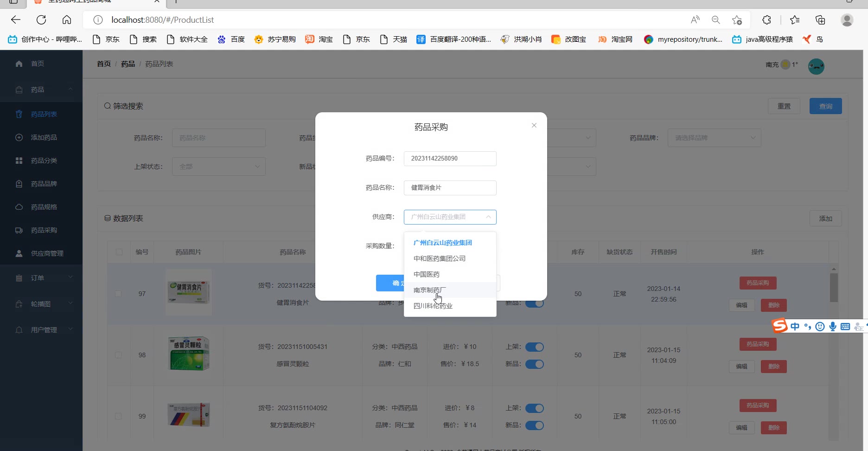Viewport: 868px width, 451px height.
Task: Click the user avatar in the page header
Action: (816, 66)
